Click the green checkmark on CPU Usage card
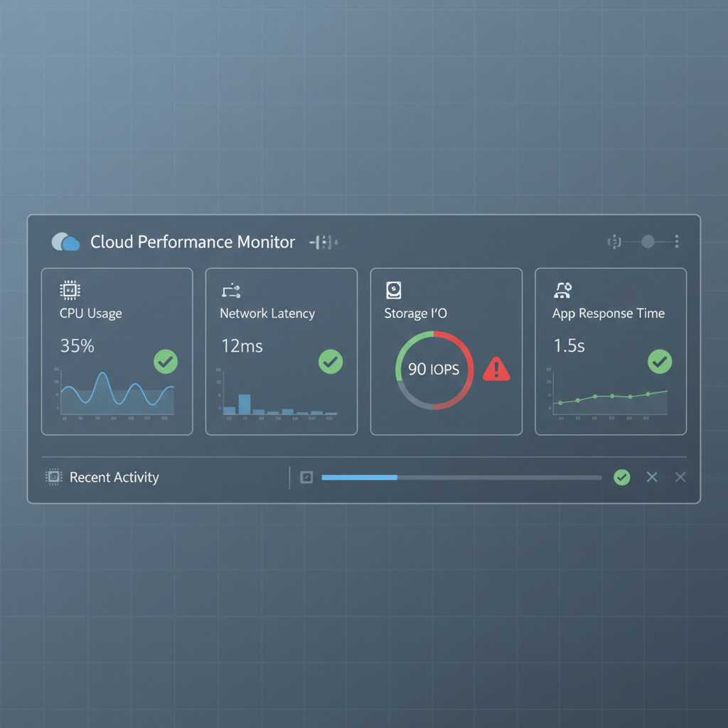 [x=166, y=363]
